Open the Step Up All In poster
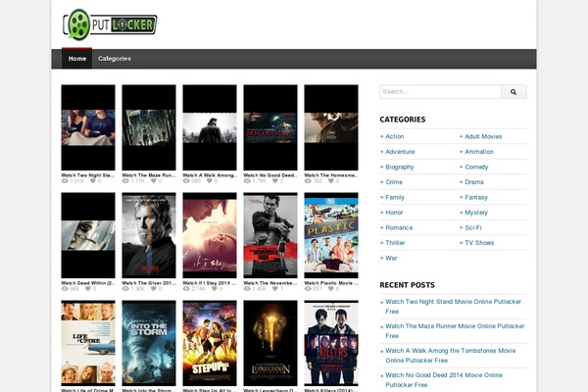 tap(210, 343)
